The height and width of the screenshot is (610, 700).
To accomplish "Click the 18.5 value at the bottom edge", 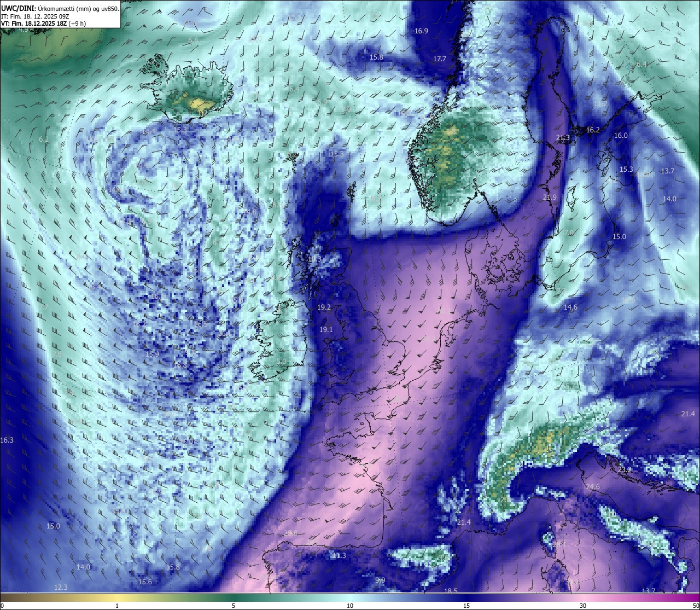I will point(451,591).
